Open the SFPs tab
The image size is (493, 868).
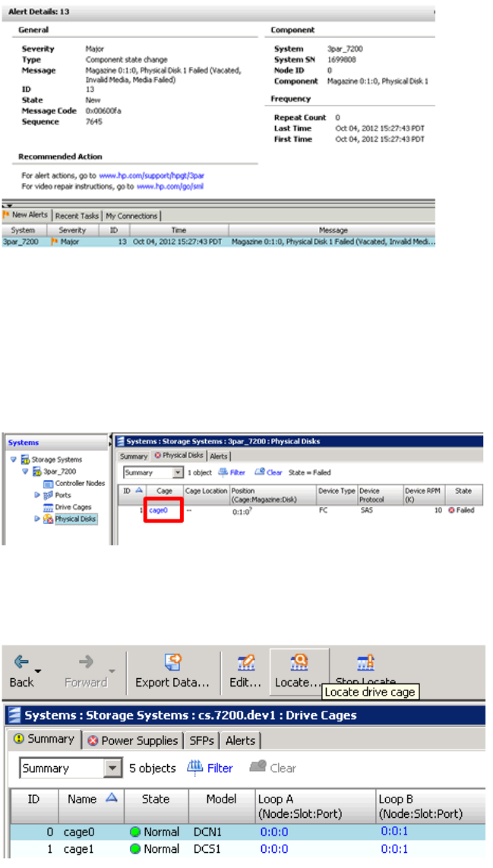[x=201, y=740]
